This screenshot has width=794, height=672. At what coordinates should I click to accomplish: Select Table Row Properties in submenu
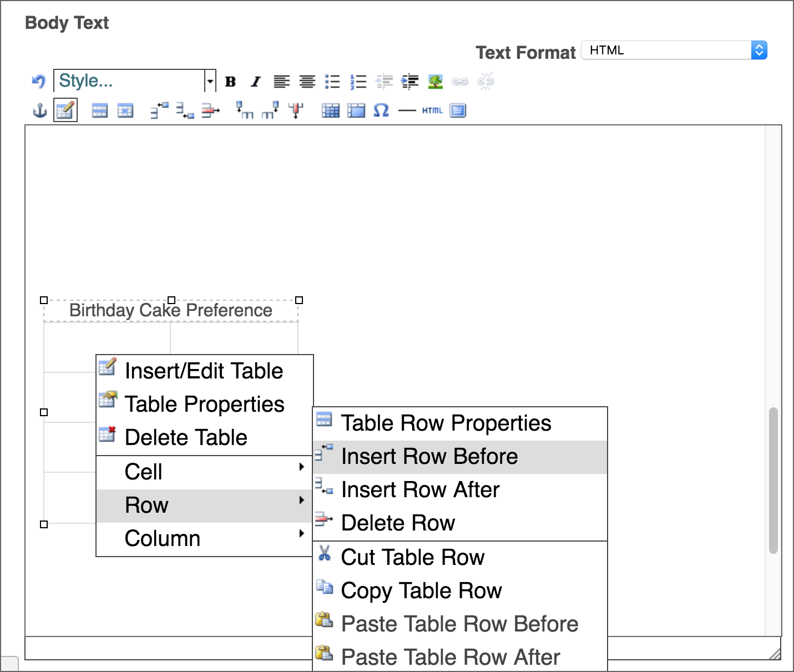460,423
